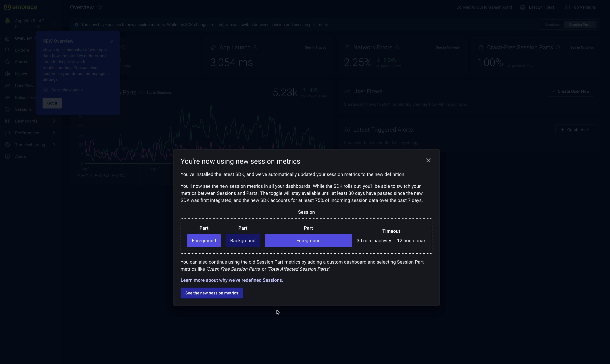Star the Overview page
The width and height of the screenshot is (610, 364).
(99, 7)
